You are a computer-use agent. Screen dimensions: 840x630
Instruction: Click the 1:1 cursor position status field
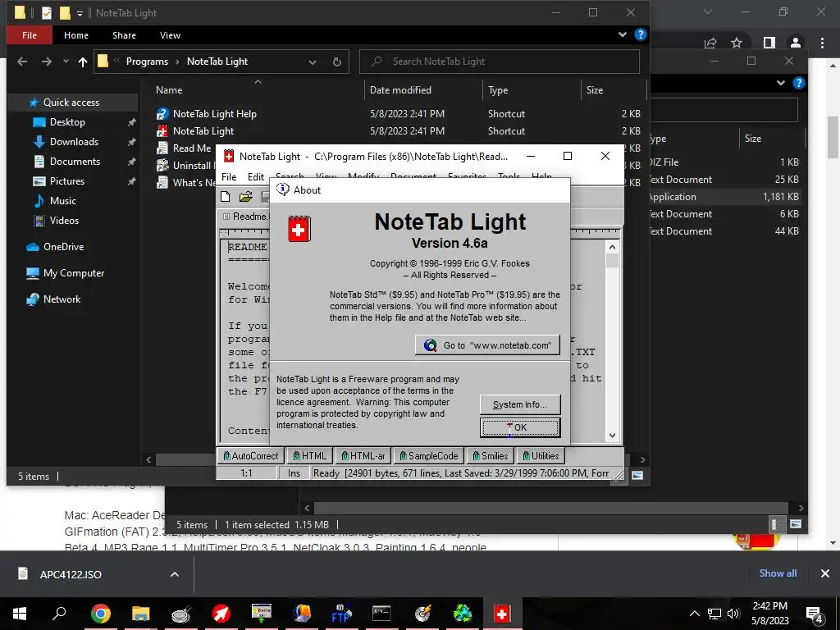pyautogui.click(x=246, y=473)
